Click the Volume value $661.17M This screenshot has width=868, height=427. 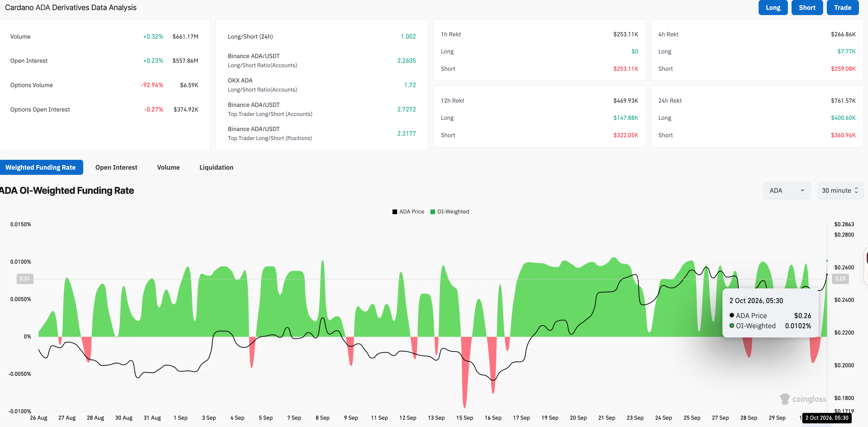[185, 36]
